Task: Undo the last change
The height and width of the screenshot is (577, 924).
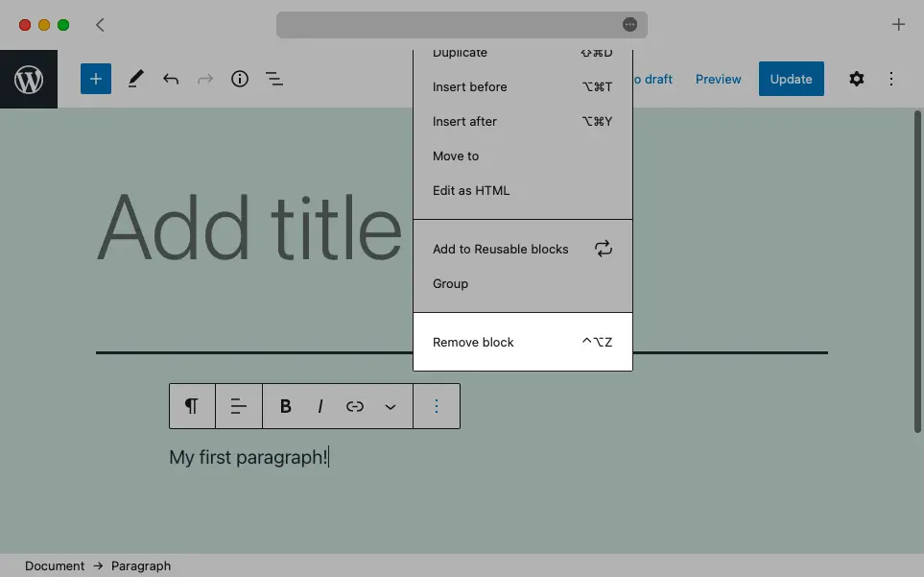Action: [170, 79]
